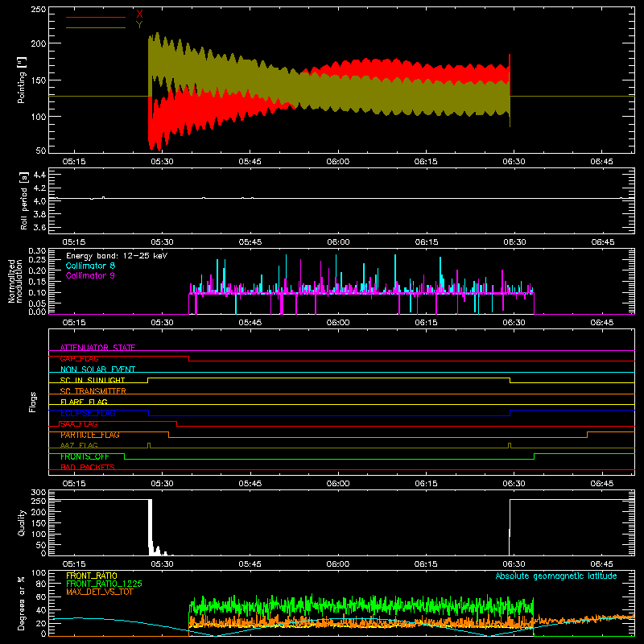Click the MAX_DET_VS_TOT legend entry
Image resolution: width=644 pixels, height=644 pixels.
99,592
